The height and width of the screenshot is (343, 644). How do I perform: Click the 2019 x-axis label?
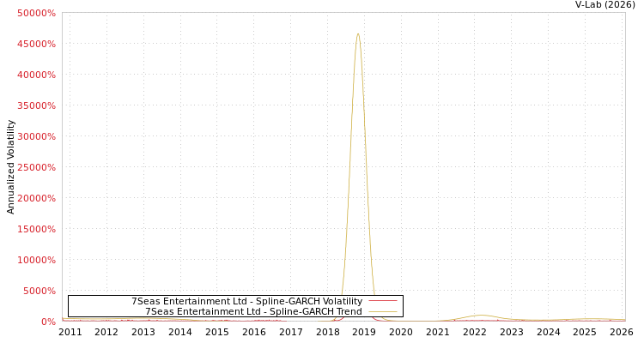[364, 332]
